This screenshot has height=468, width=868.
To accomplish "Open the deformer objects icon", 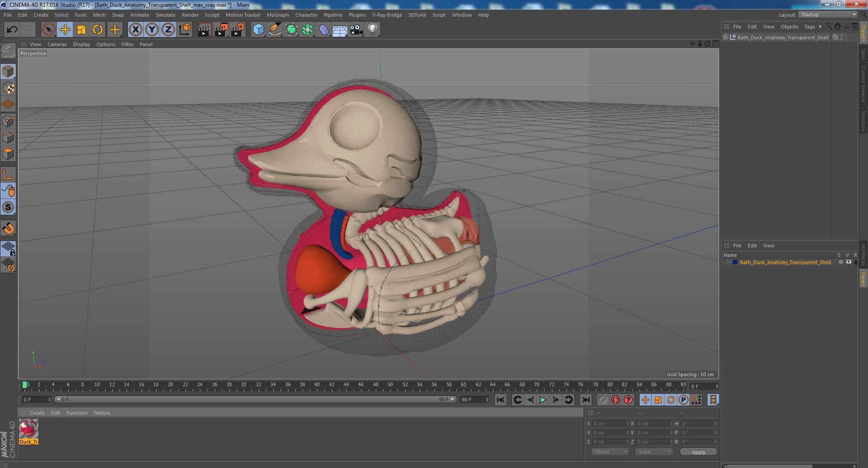I will 324,30.
